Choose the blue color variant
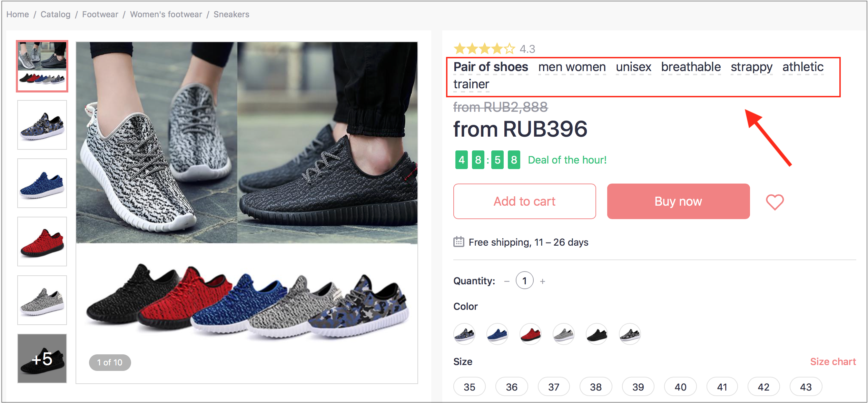The image size is (868, 403). (x=497, y=334)
